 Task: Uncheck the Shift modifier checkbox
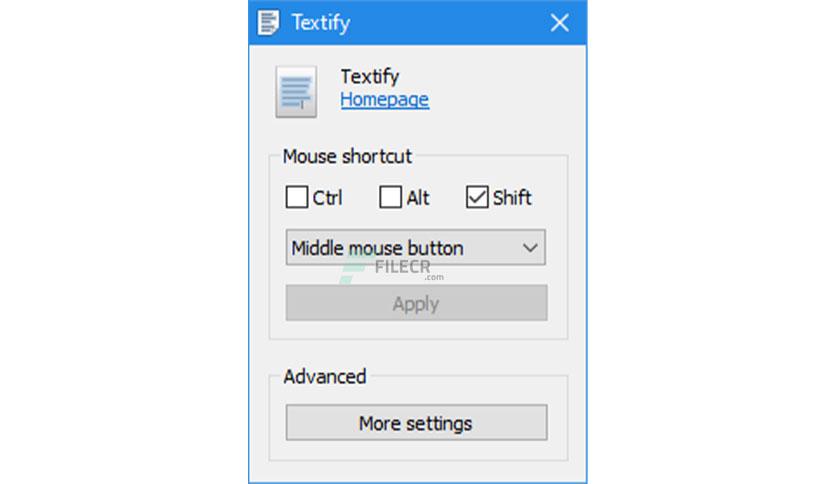pyautogui.click(x=477, y=198)
